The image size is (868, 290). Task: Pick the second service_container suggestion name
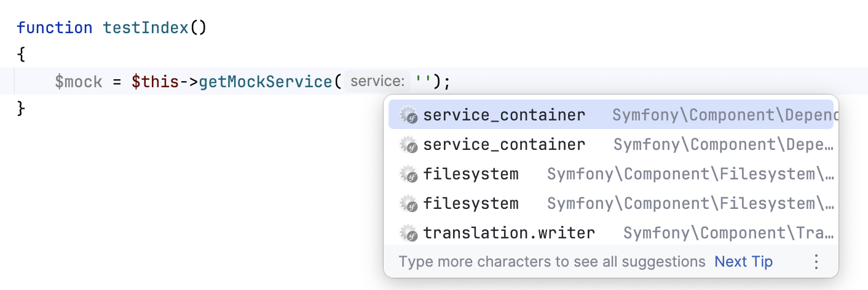[504, 144]
